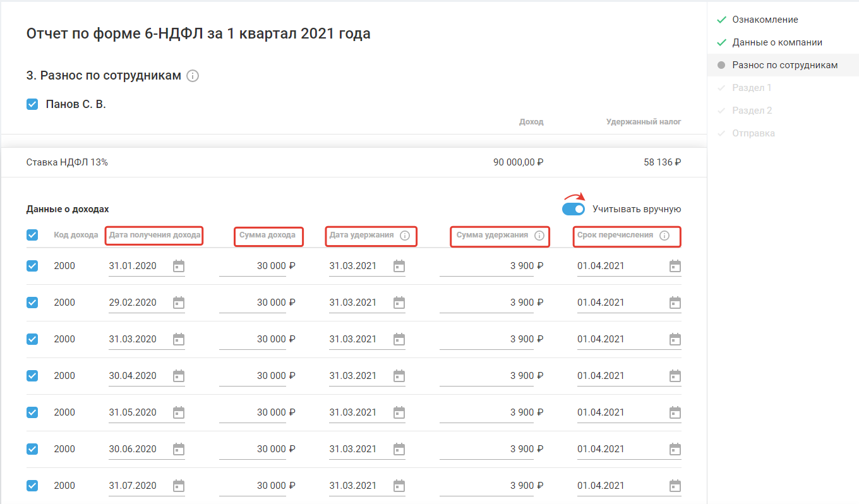859x504 pixels.
Task: Go to Ознакомление step in sidebar
Action: pos(765,20)
